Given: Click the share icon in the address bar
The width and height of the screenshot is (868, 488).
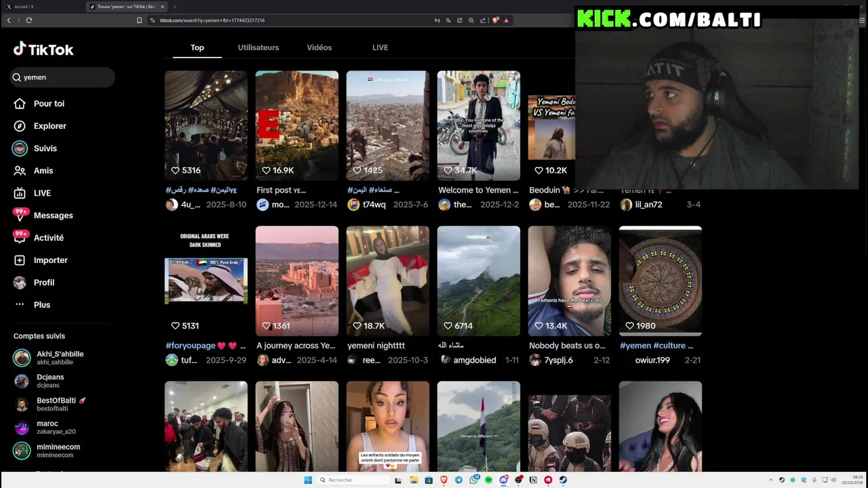Looking at the screenshot, I should point(483,20).
